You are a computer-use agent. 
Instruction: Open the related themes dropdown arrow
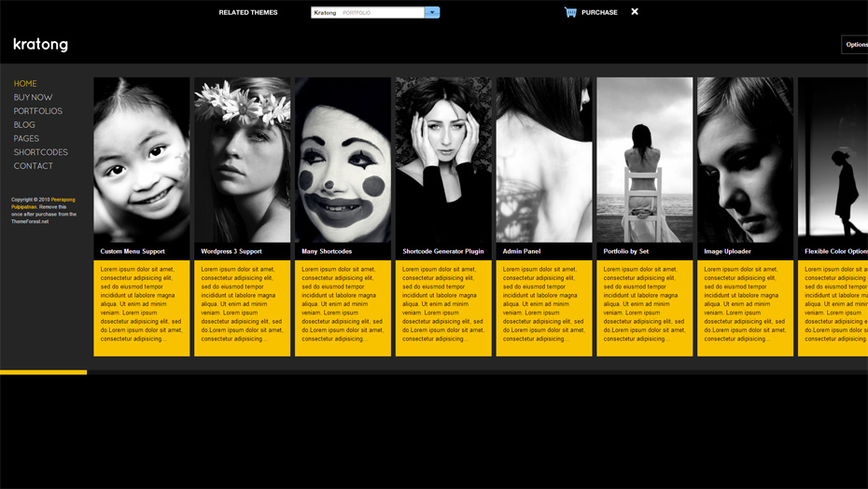[432, 12]
